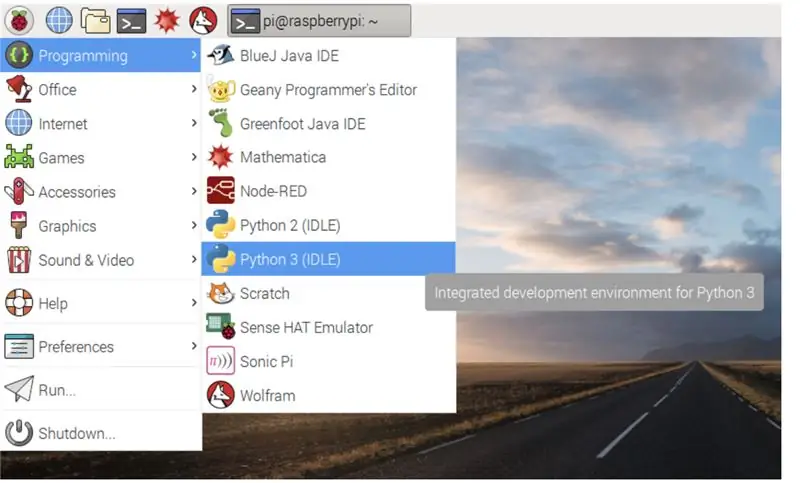Screen dimensions: 800x483
Task: Click the Games space invader icon
Action: click(x=19, y=157)
